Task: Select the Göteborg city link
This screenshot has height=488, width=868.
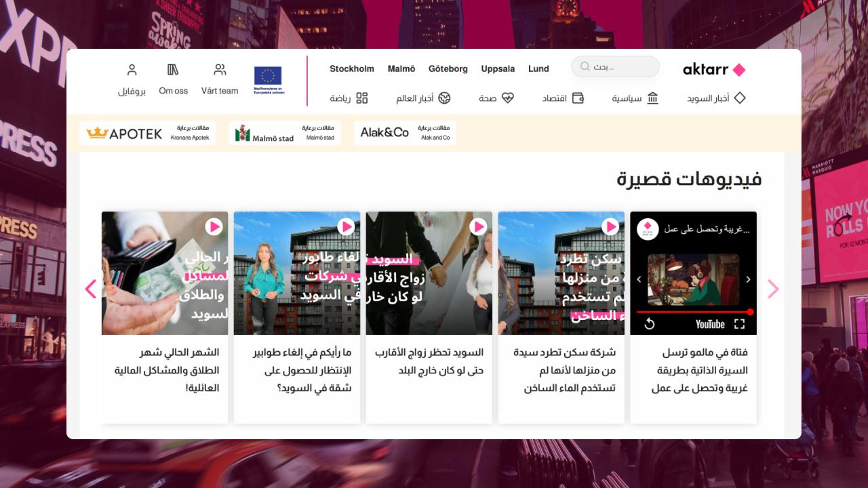Action: [x=448, y=68]
